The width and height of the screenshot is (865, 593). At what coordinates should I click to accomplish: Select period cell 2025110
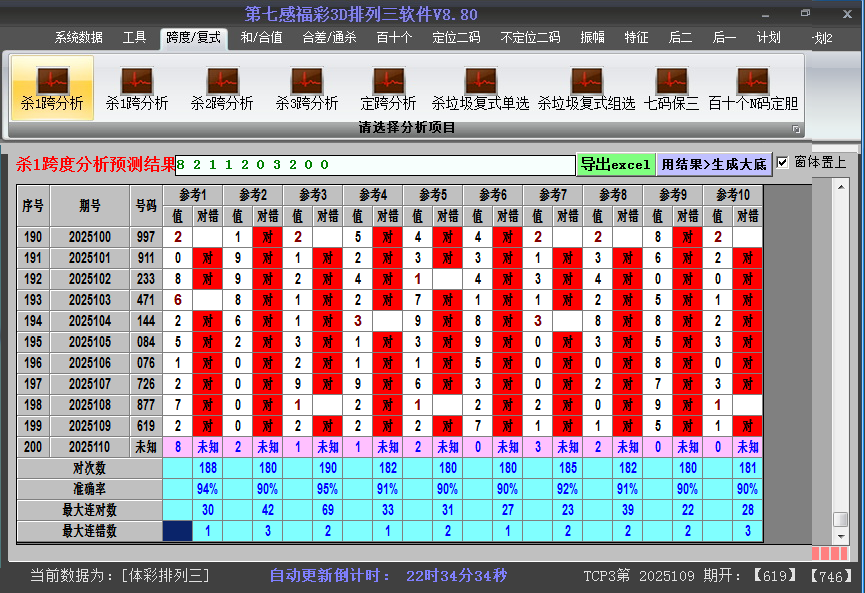pyautogui.click(x=90, y=447)
